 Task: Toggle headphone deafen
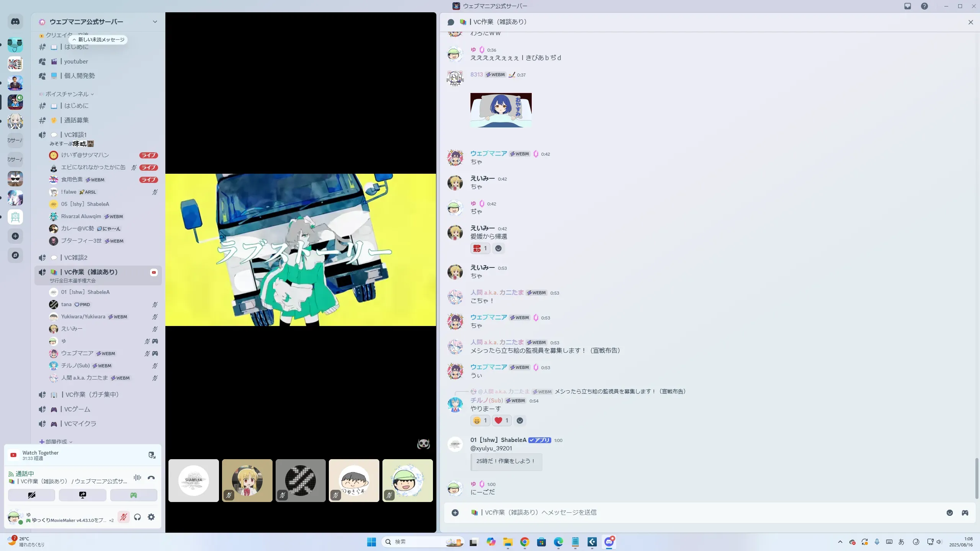pyautogui.click(x=137, y=517)
